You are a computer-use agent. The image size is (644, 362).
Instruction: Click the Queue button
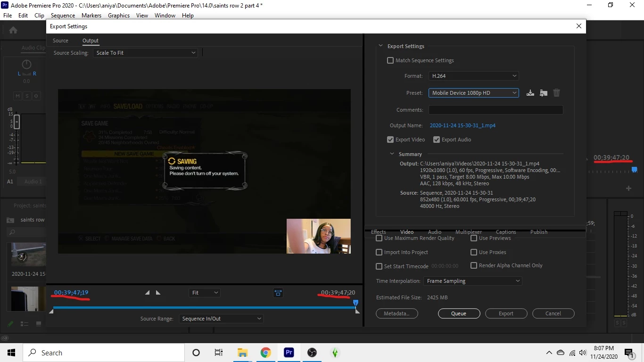pos(459,313)
